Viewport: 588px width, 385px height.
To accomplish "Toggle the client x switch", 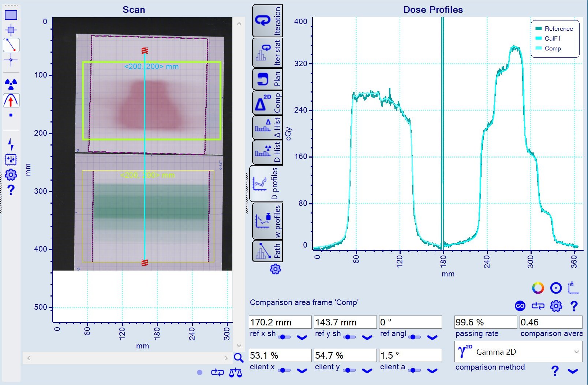I will click(x=284, y=370).
